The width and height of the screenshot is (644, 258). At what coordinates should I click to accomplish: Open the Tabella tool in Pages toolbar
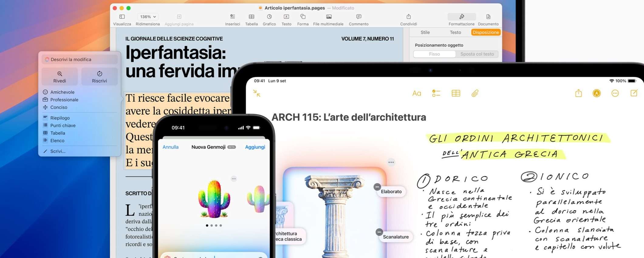(x=252, y=17)
